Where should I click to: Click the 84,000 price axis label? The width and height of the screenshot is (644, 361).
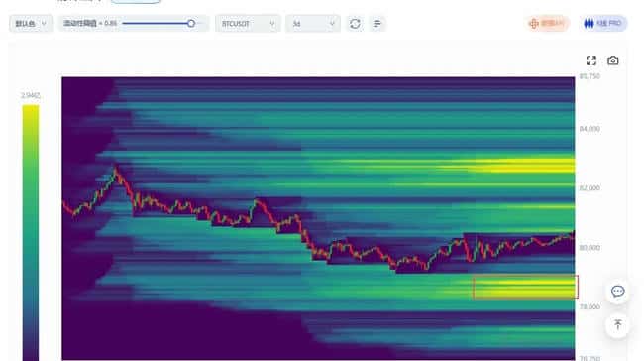coord(590,129)
